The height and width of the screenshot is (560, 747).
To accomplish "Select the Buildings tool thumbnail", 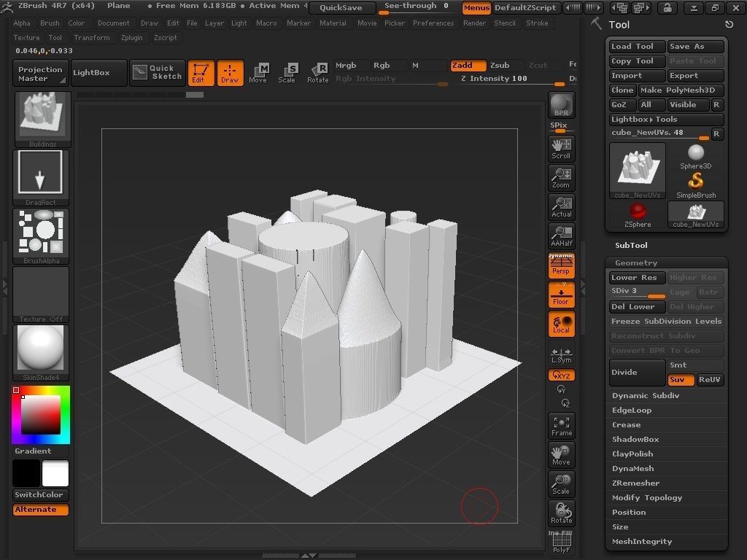I will pyautogui.click(x=42, y=120).
